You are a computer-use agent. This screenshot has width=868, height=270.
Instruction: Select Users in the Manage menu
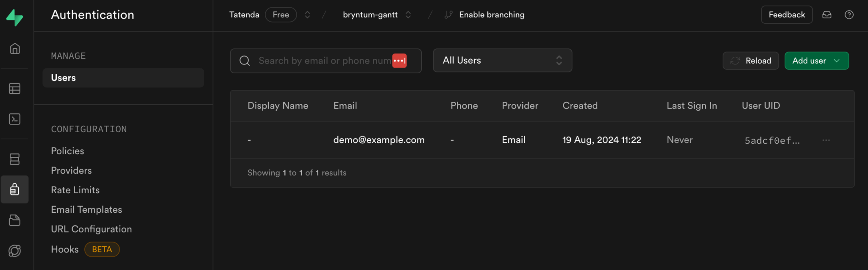(123, 78)
